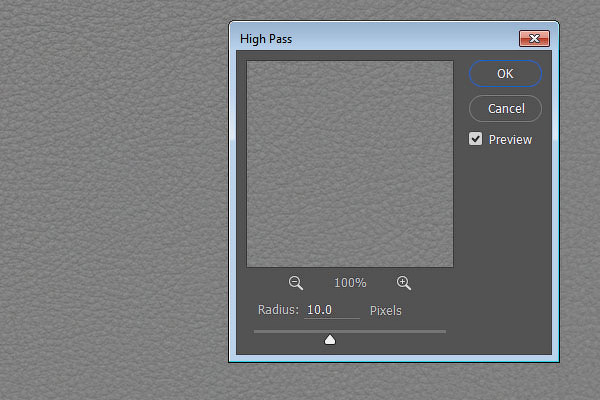Click the High Pass title bar text
The image size is (600, 400).
point(266,39)
